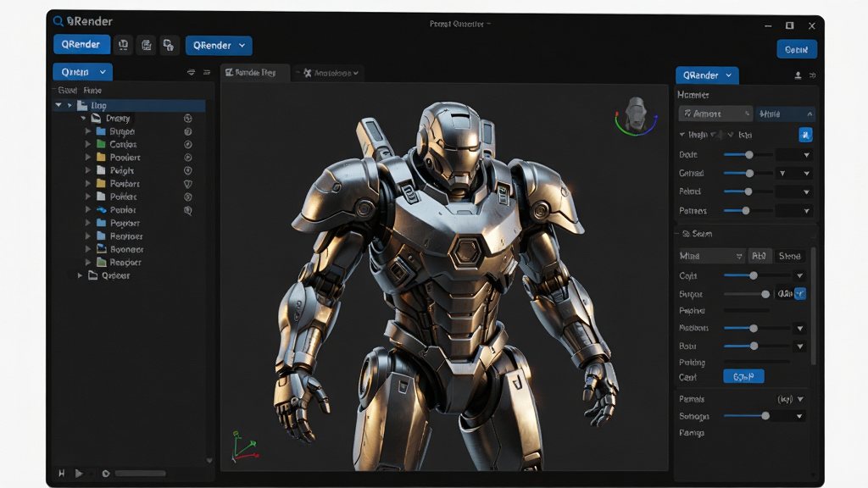Viewport: 868px width, 488px height.
Task: Switch to the second viewport tab with the cross icon
Action: [329, 73]
